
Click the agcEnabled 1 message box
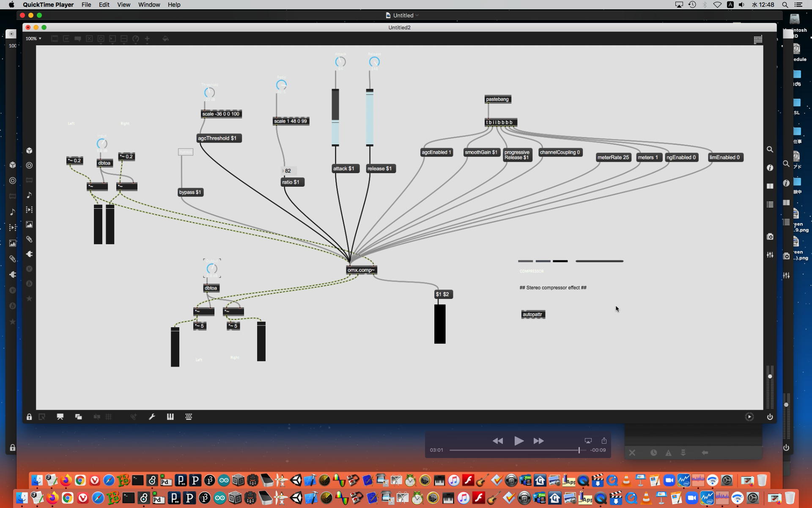point(436,152)
